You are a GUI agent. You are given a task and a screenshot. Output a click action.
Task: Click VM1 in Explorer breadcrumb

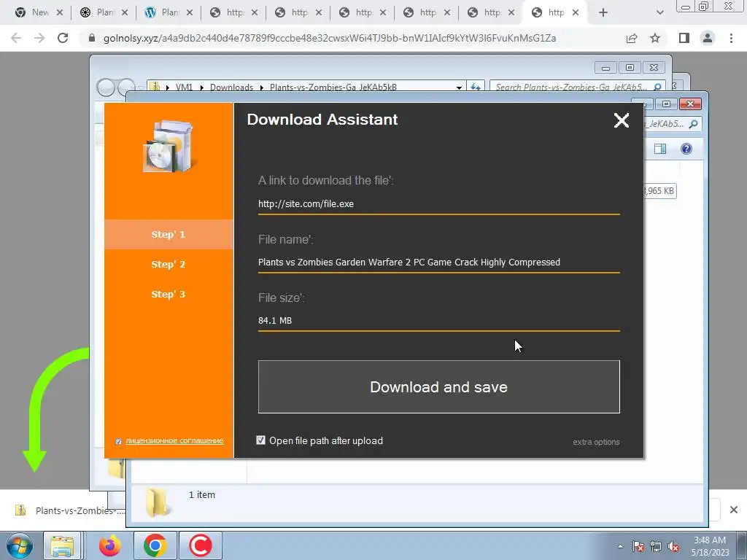[x=184, y=87]
